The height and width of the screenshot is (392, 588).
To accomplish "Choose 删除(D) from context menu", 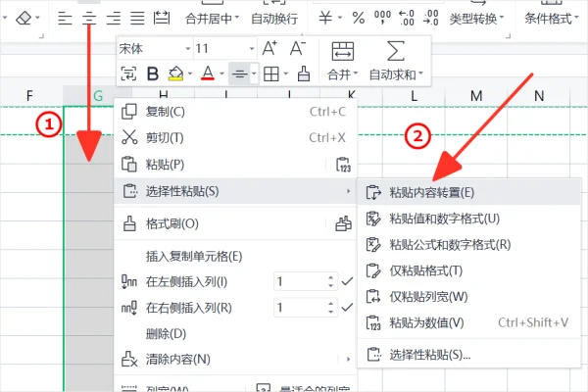I will coord(235,333).
